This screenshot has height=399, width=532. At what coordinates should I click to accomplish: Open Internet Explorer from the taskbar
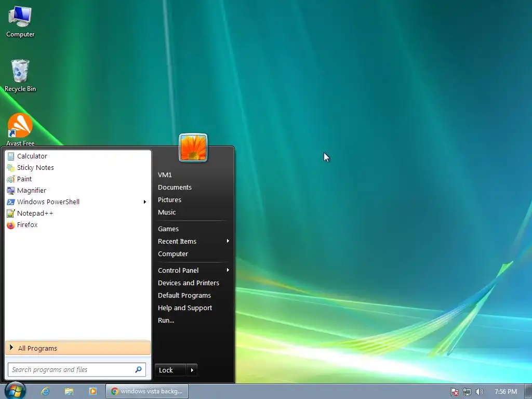click(45, 391)
